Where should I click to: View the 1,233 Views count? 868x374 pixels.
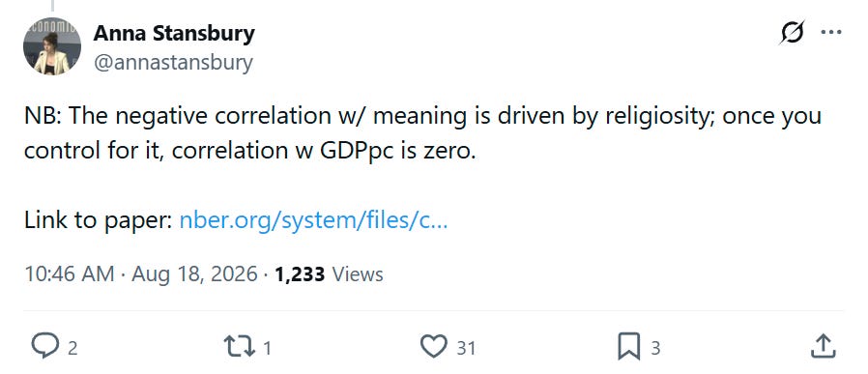point(329,273)
